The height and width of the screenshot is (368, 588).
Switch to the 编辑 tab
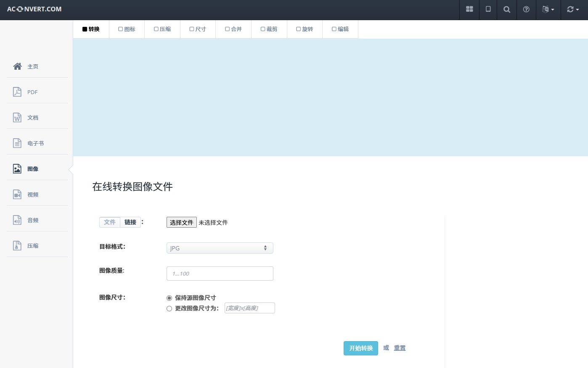pos(340,29)
